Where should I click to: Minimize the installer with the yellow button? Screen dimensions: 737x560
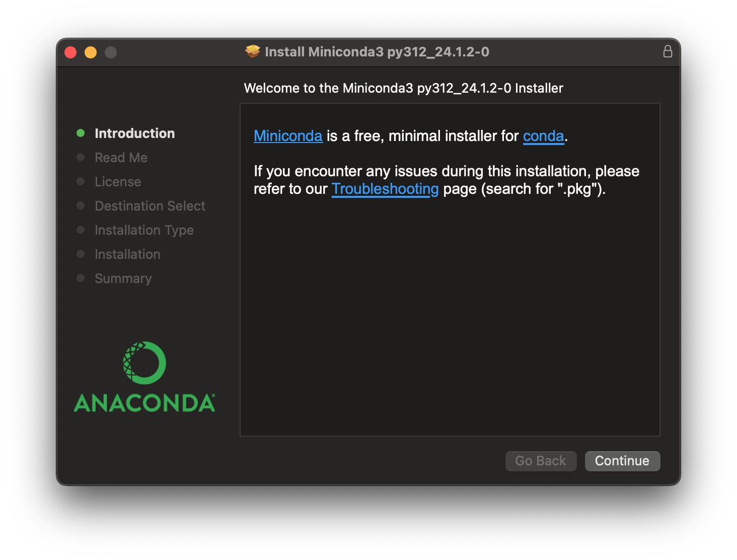click(x=91, y=52)
